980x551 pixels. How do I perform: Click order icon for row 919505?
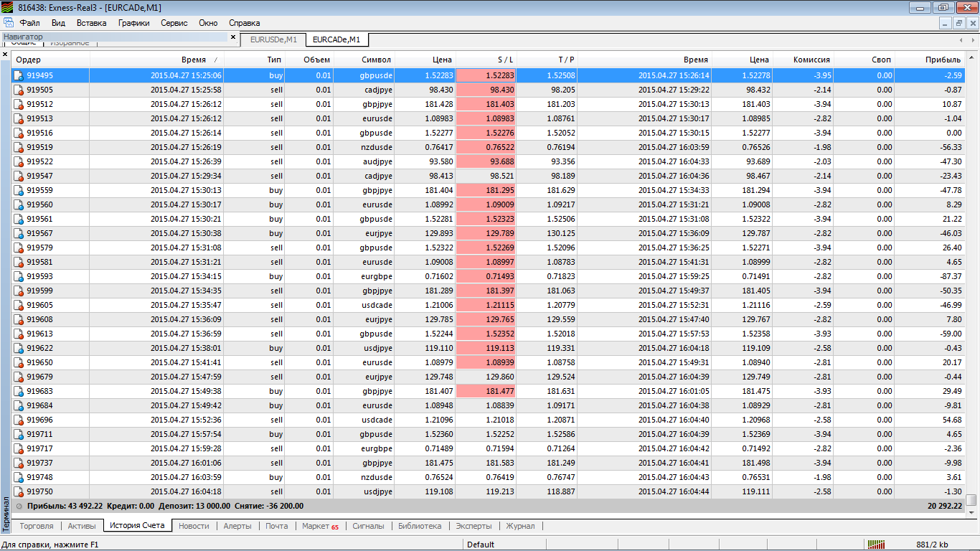19,90
